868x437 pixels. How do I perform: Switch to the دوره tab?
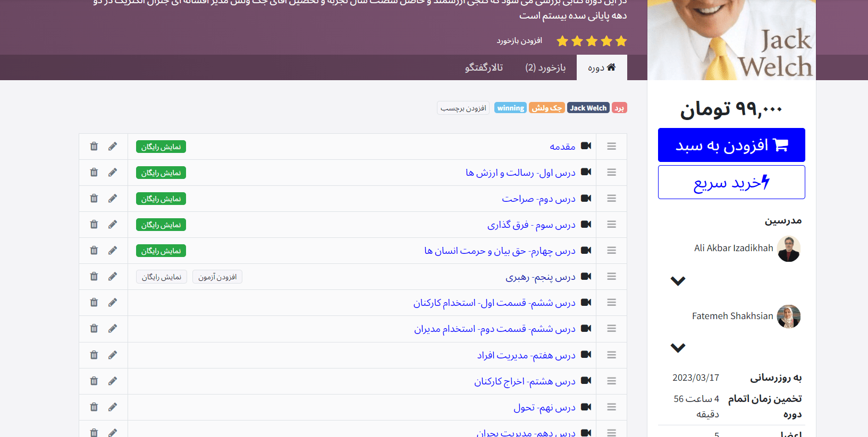coord(602,67)
